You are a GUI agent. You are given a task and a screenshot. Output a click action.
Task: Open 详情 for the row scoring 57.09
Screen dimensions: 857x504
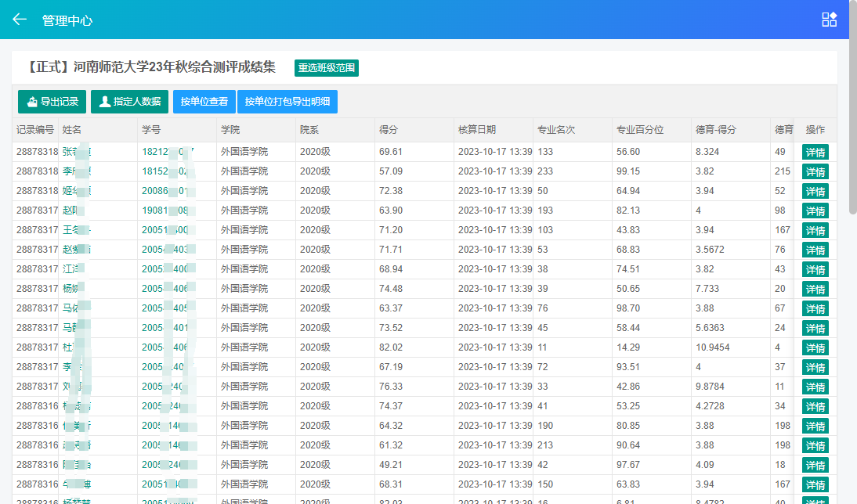click(815, 172)
